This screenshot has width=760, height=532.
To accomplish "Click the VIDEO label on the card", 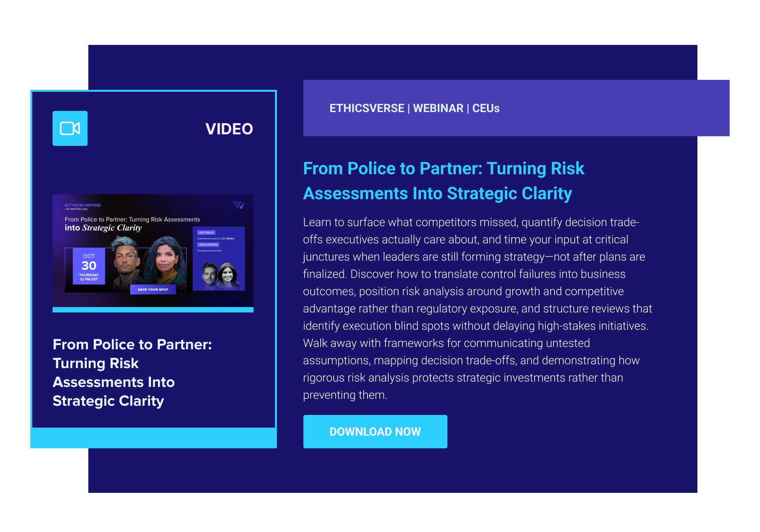I will coord(229,129).
